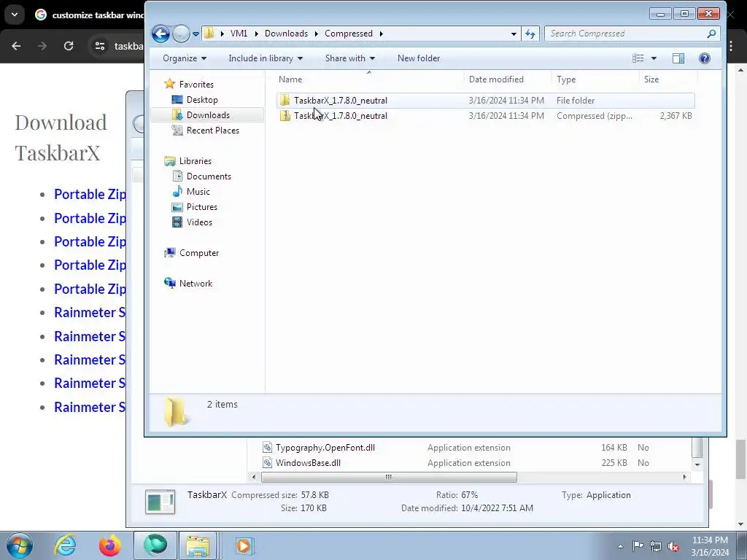Reload the browser page

(x=69, y=46)
